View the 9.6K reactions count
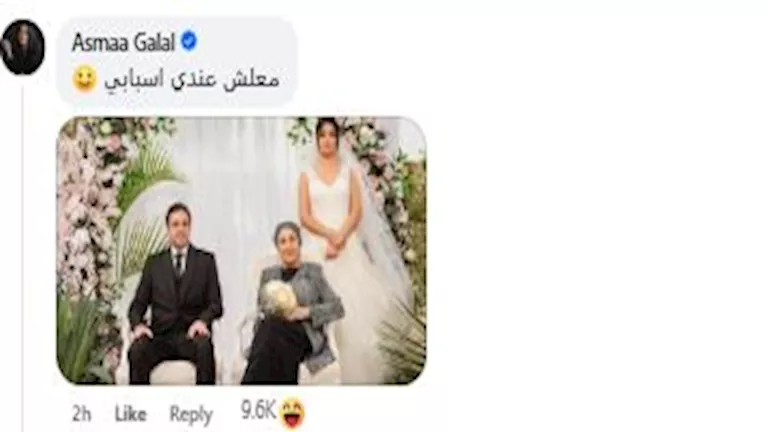Viewport: 768px width, 432px height. point(259,410)
